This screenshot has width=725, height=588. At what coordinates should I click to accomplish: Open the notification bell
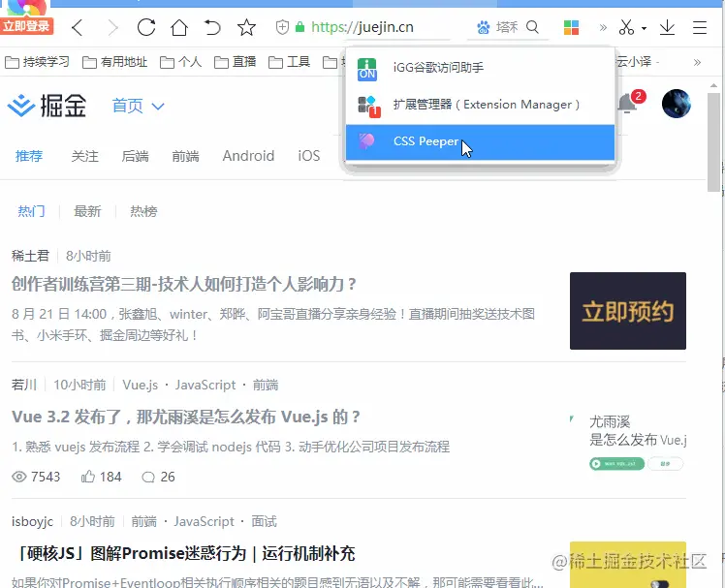[628, 103]
